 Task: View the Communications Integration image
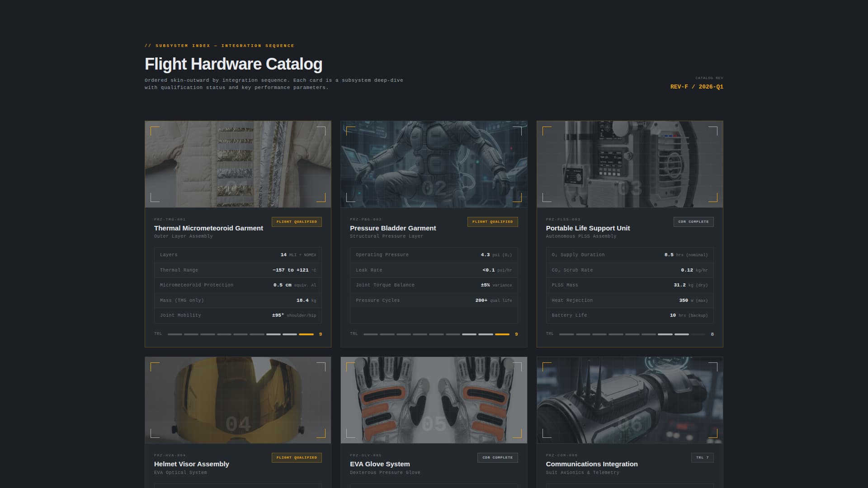coord(629,400)
